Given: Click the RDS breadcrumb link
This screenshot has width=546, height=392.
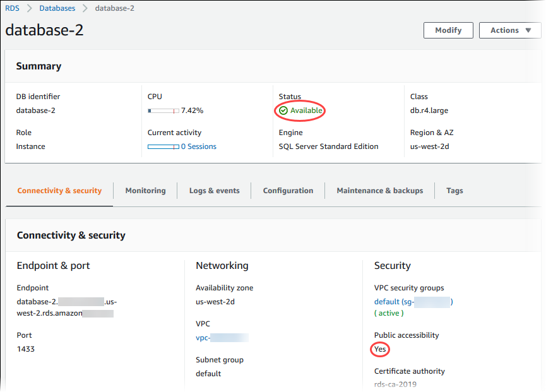Looking at the screenshot, I should [x=12, y=8].
